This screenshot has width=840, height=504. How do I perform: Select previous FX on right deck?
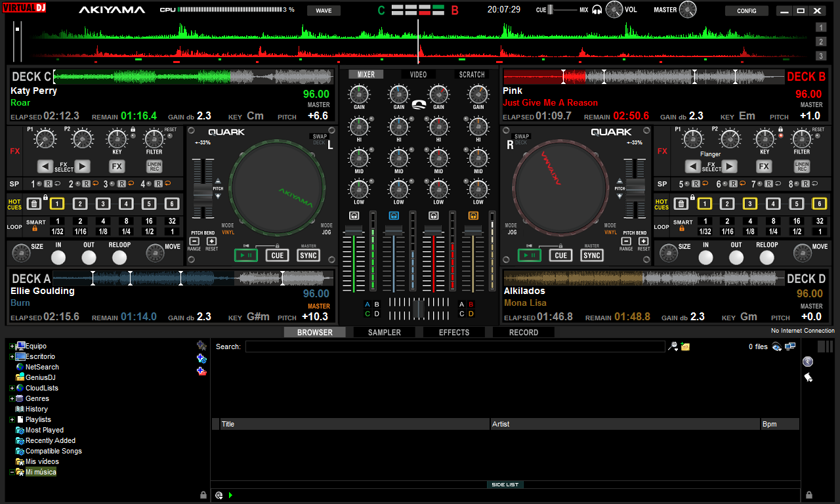tap(692, 166)
